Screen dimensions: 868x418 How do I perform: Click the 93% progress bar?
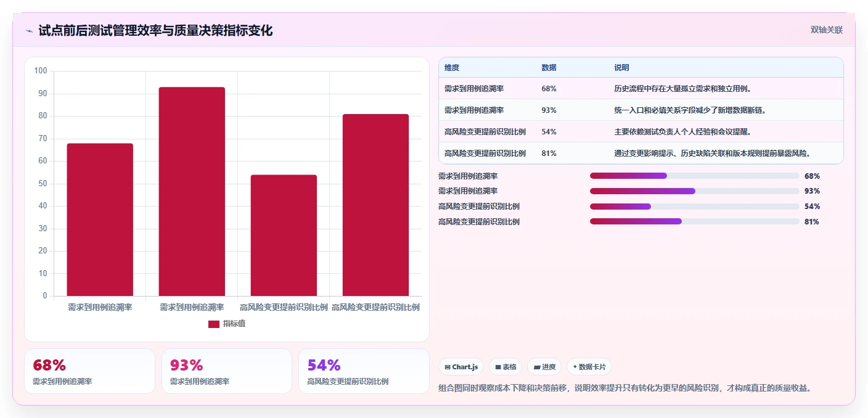694,191
